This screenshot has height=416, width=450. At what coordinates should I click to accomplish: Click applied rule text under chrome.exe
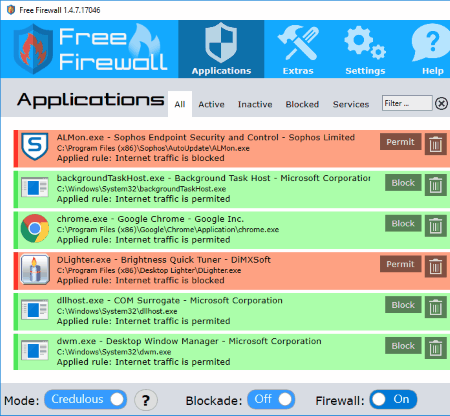point(143,240)
